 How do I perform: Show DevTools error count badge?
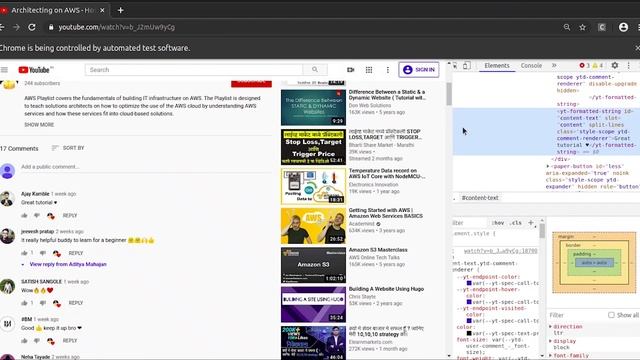[x=584, y=65]
